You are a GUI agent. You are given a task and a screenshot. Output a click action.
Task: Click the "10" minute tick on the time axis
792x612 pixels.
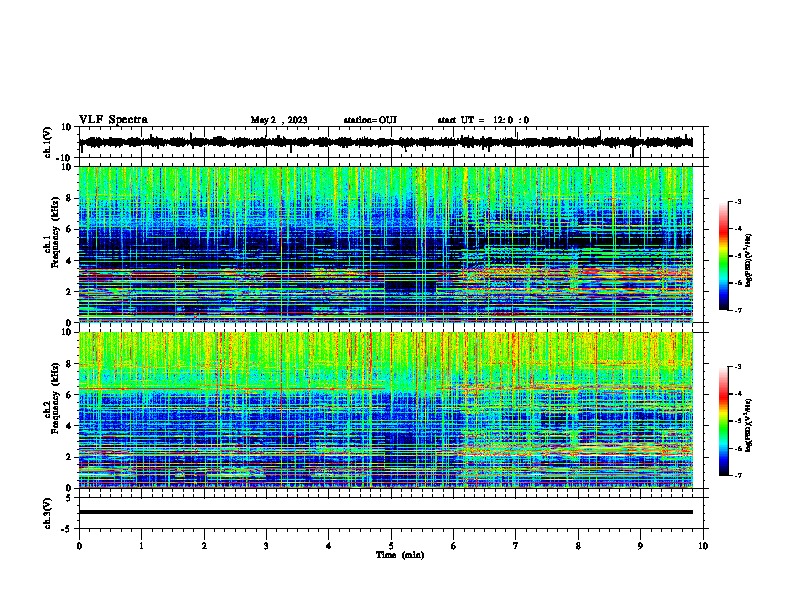point(703,546)
